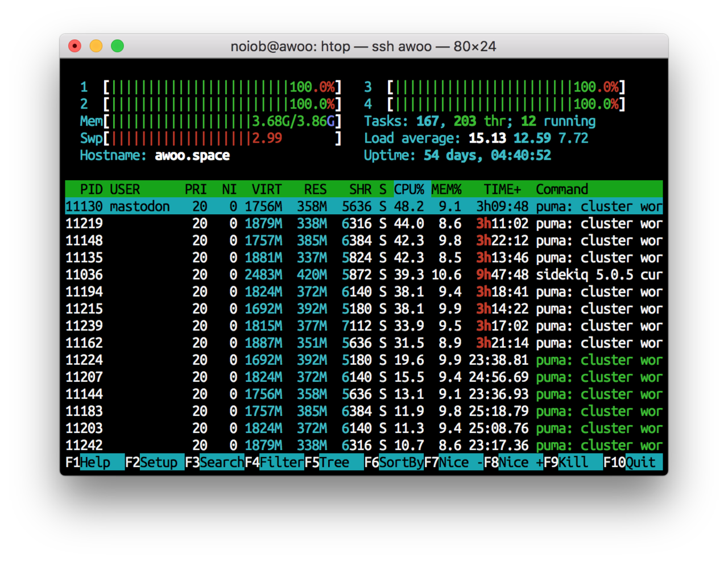Viewport: 728px width, 561px height.
Task: Click F10 Quit to exit htop
Action: pos(632,463)
